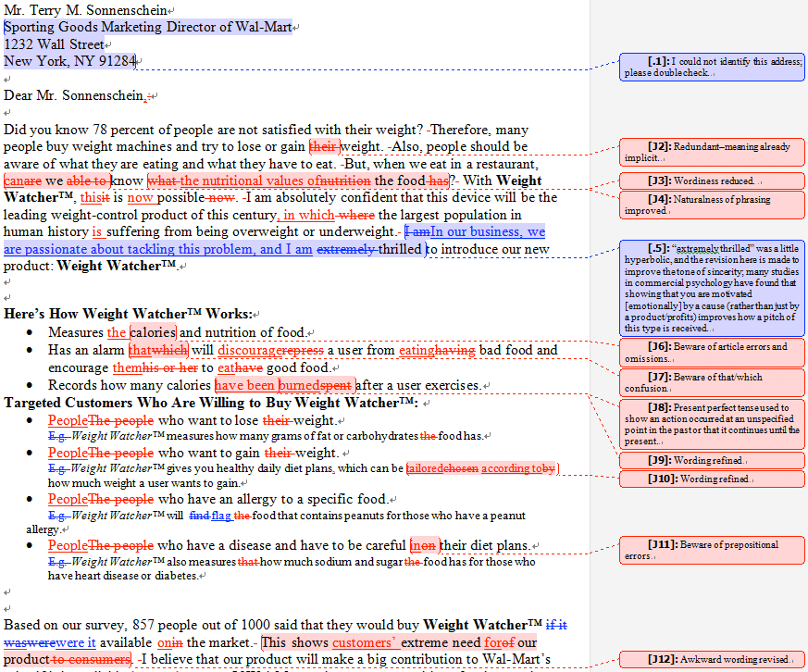Image resolution: width=808 pixels, height=672 pixels.
Task: Select comment [J6] Beware of article errors
Action: pos(712,352)
